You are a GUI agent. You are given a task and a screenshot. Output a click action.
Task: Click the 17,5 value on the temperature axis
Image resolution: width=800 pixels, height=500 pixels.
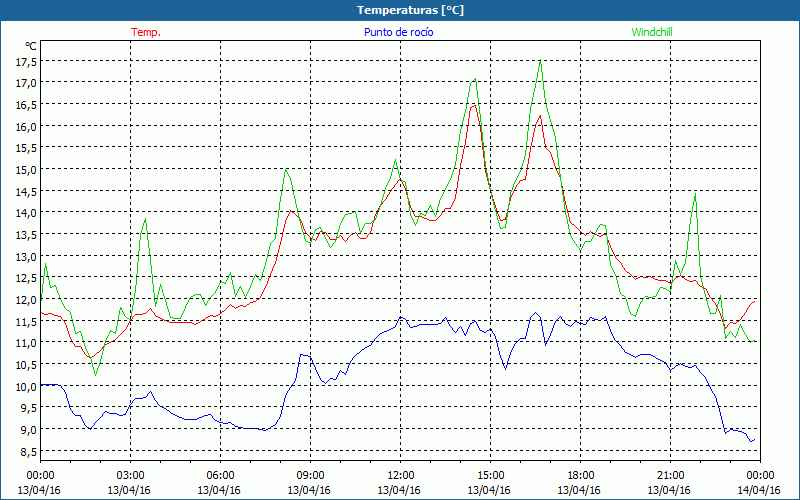27,61
